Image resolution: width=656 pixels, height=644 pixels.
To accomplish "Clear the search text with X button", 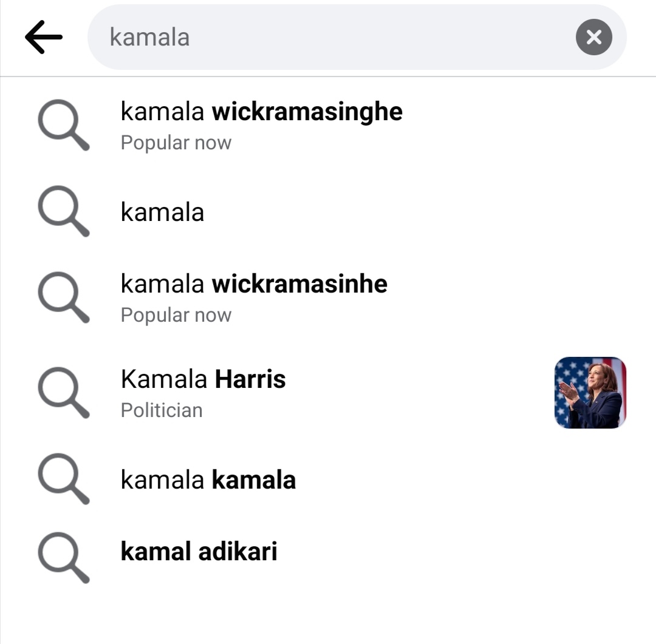I will pos(593,37).
